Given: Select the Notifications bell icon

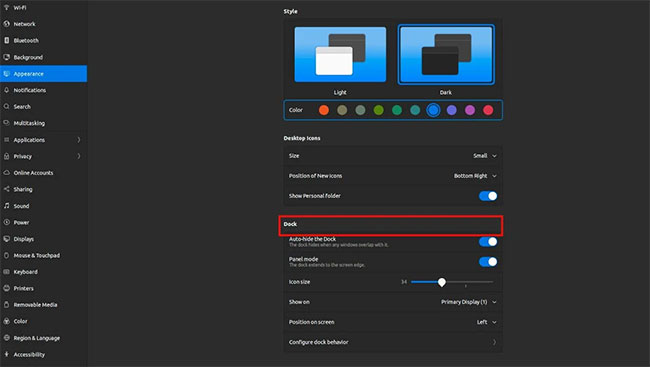Looking at the screenshot, I should [7, 90].
